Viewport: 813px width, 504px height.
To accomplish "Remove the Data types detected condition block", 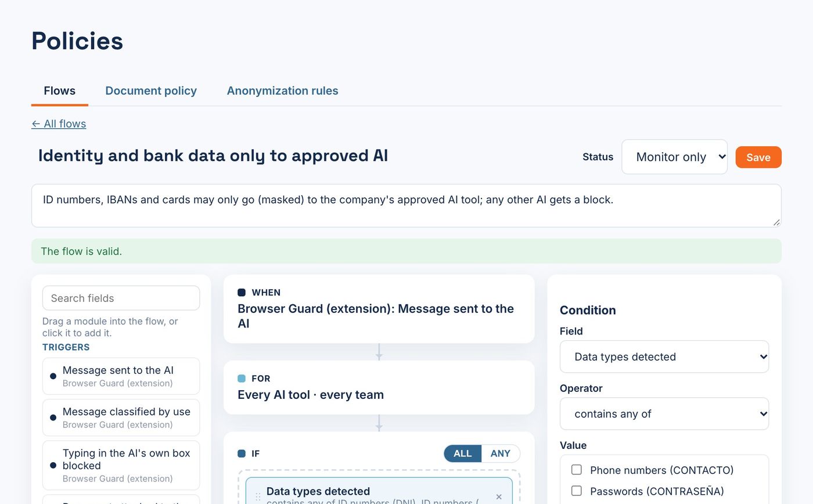I will [x=499, y=496].
